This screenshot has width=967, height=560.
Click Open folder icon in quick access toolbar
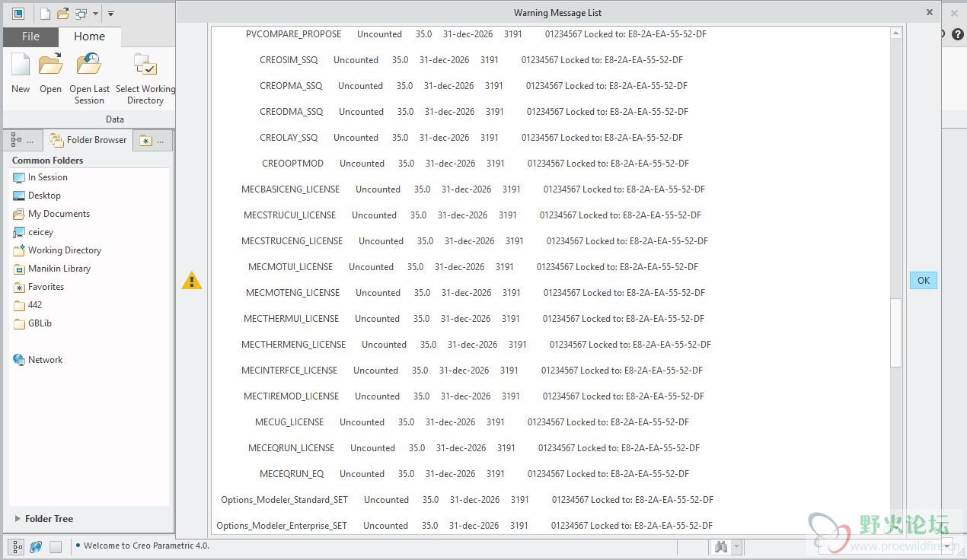63,13
